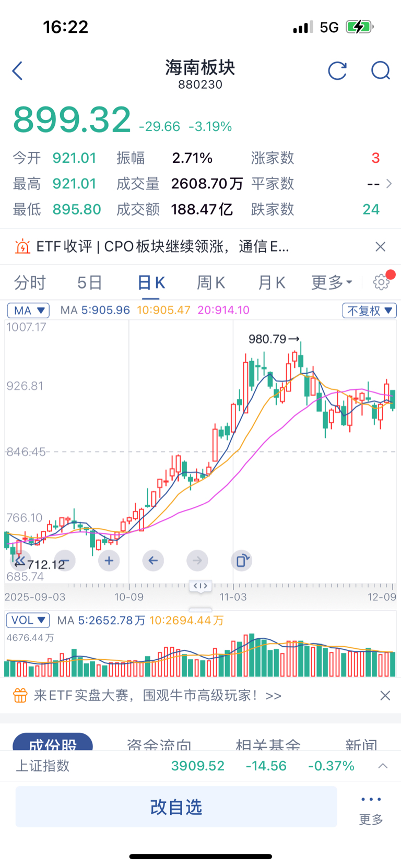The image size is (401, 868).
Task: Open the VOL indicator dropdown
Action: click(x=28, y=620)
